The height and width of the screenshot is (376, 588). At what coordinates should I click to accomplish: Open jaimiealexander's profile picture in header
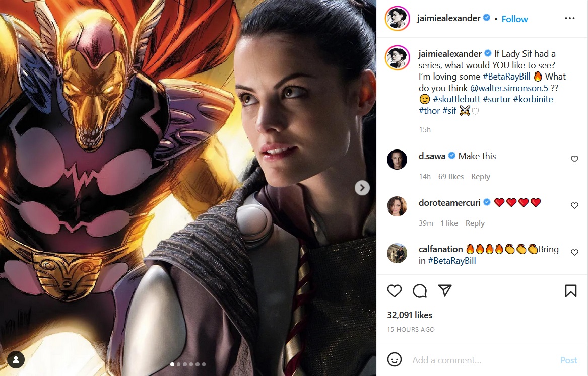pos(397,18)
